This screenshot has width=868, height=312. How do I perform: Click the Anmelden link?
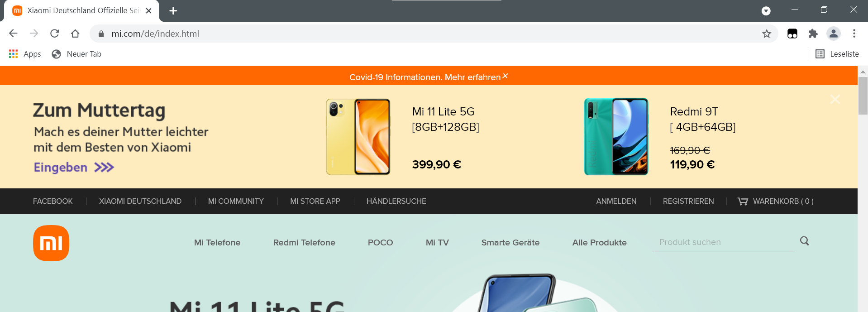coord(616,201)
